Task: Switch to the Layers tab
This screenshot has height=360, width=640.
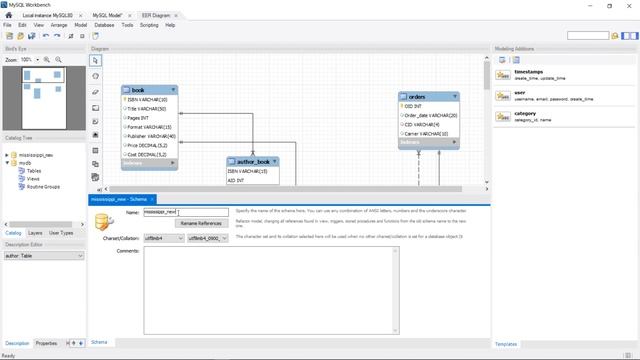Action: 35,233
